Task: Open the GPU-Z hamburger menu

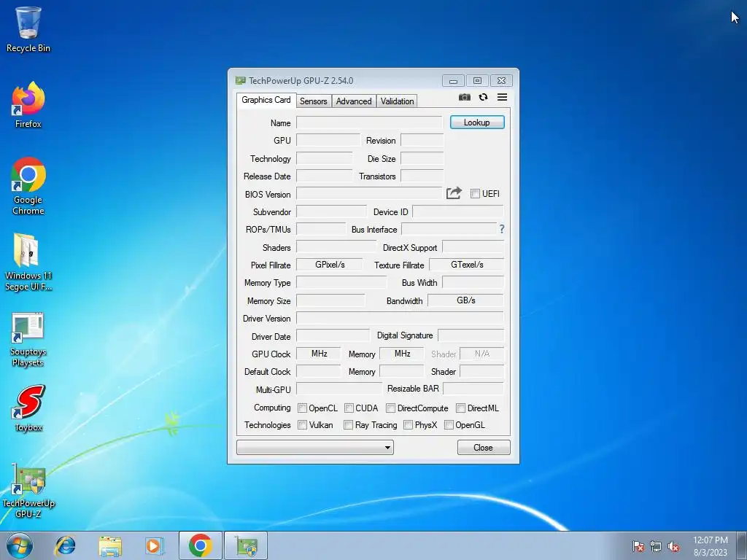Action: pos(502,97)
